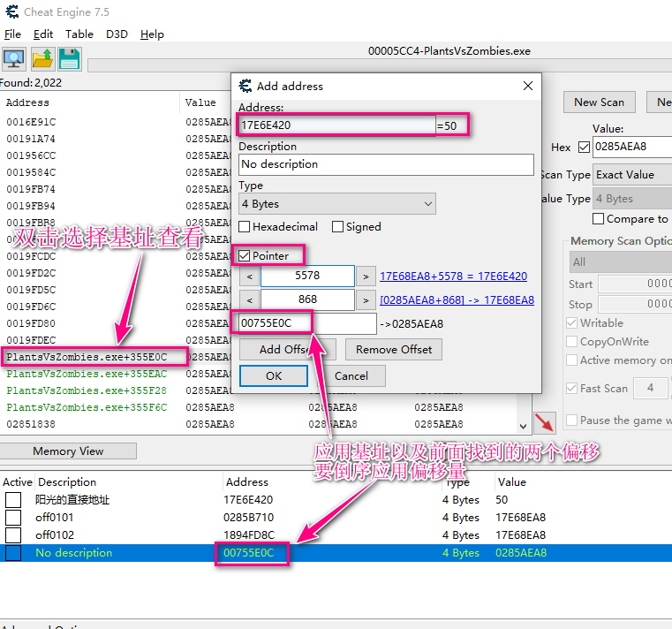Select result PlantsVsZombies.exe+355F28
Screen dimensions: 672x629
tap(87, 390)
